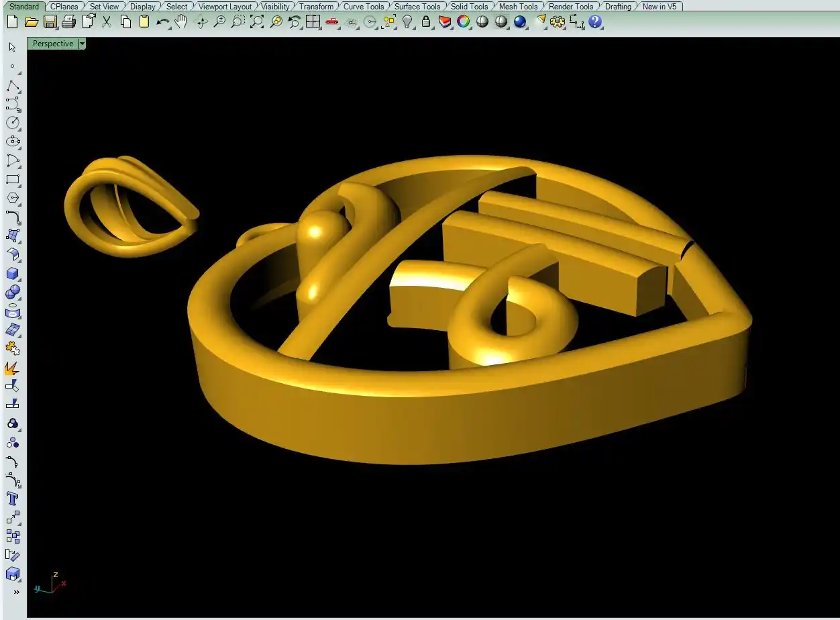
Task: Click the Text object tool
Action: coord(13,499)
